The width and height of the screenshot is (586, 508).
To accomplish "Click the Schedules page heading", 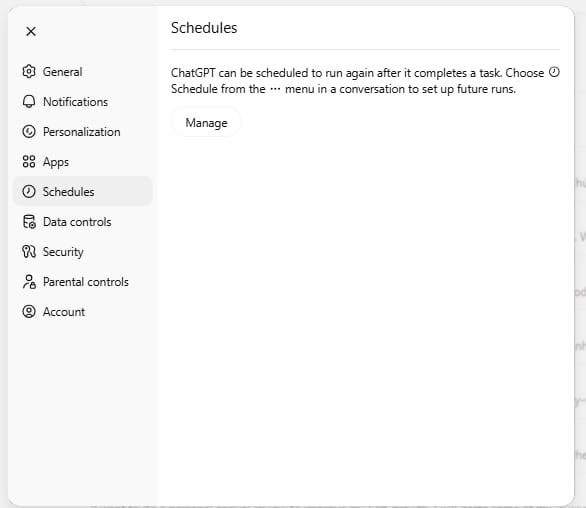I will 204,28.
